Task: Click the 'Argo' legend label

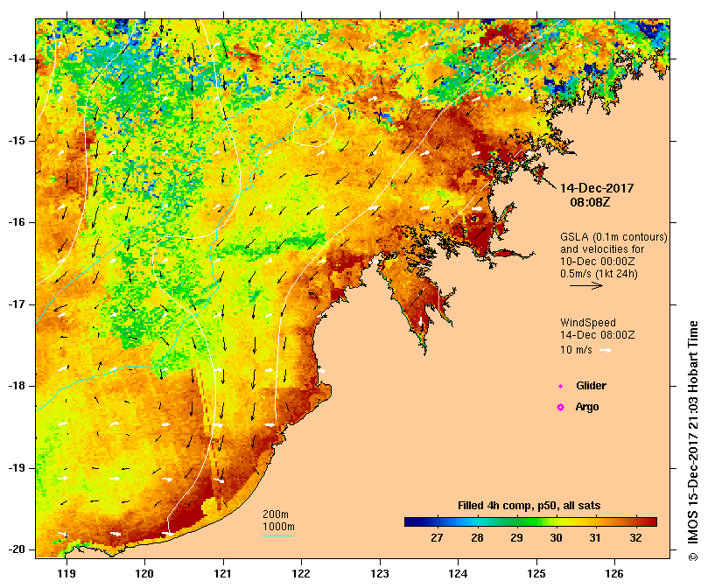Action: pos(587,407)
